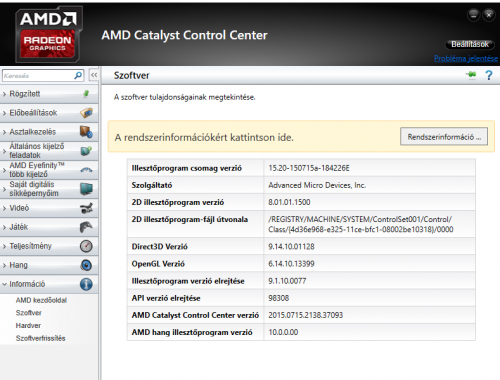The height and width of the screenshot is (380, 500).
Task: Open help with the question mark icon
Action: click(x=489, y=75)
